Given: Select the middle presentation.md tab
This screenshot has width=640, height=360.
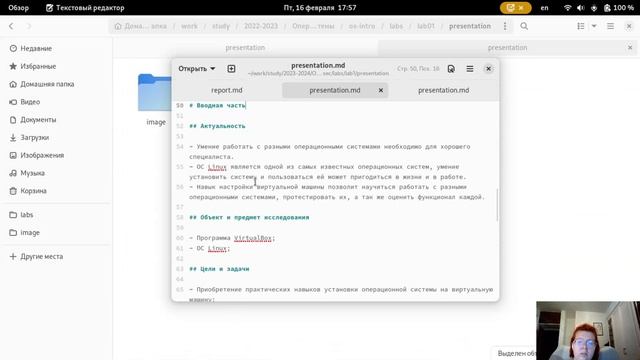Looking at the screenshot, I should point(335,90).
